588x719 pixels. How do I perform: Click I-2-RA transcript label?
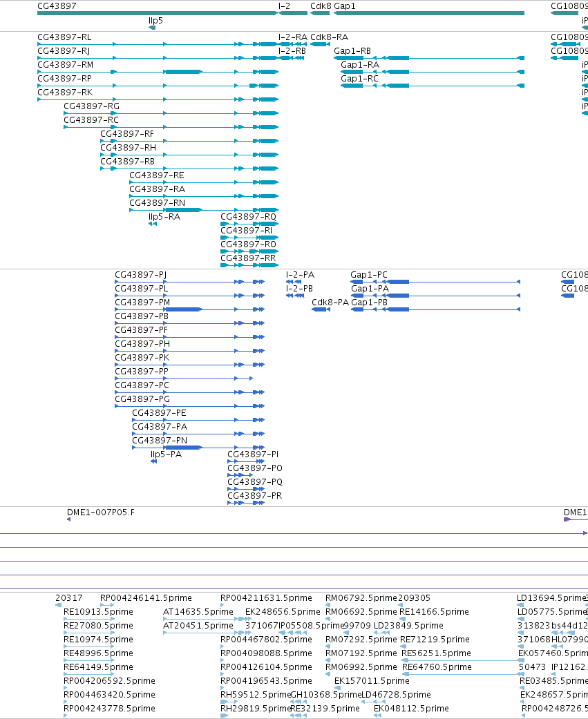[x=293, y=37]
